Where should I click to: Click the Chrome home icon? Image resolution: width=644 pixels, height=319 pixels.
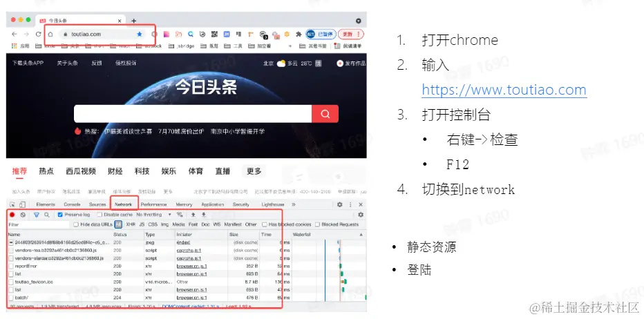50,34
